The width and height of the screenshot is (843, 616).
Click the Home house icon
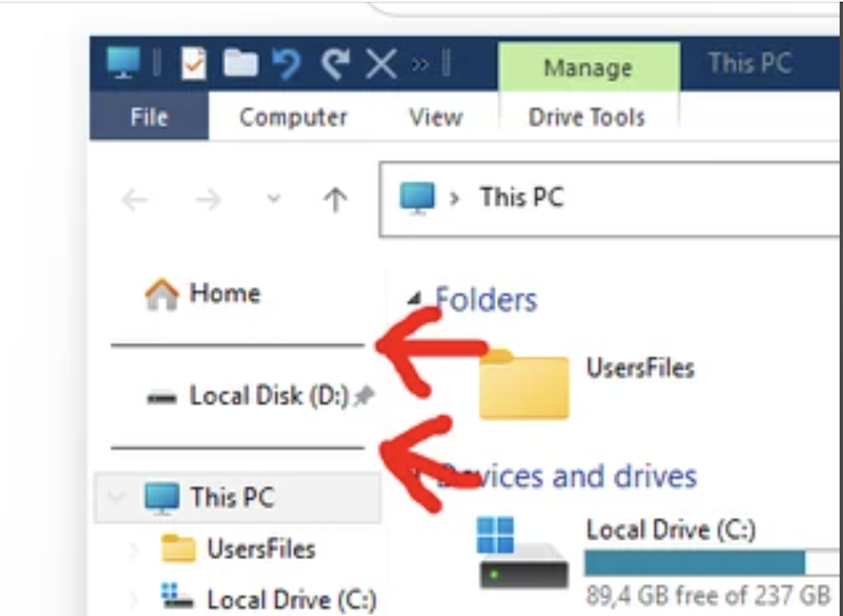tap(162, 294)
